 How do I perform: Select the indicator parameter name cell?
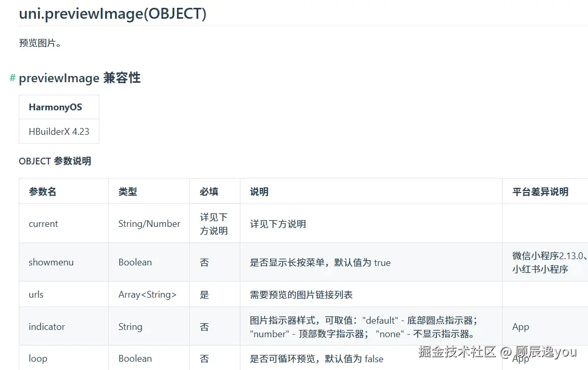tap(64, 326)
